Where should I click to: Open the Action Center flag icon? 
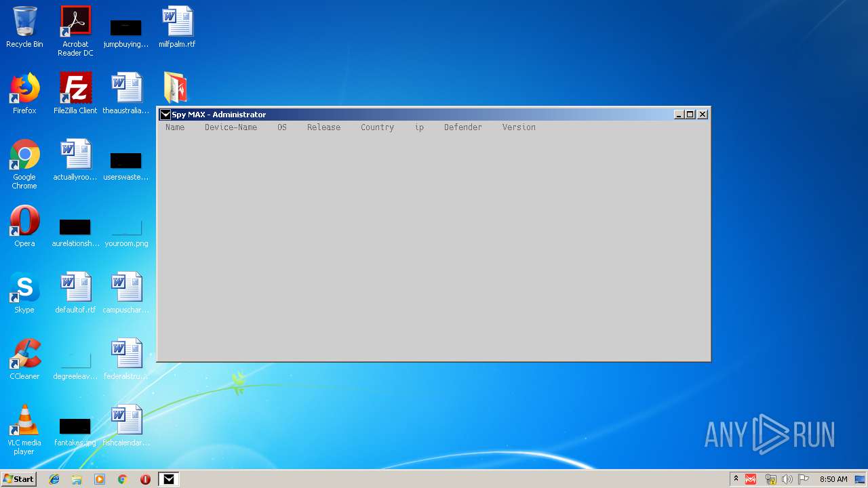(x=804, y=479)
